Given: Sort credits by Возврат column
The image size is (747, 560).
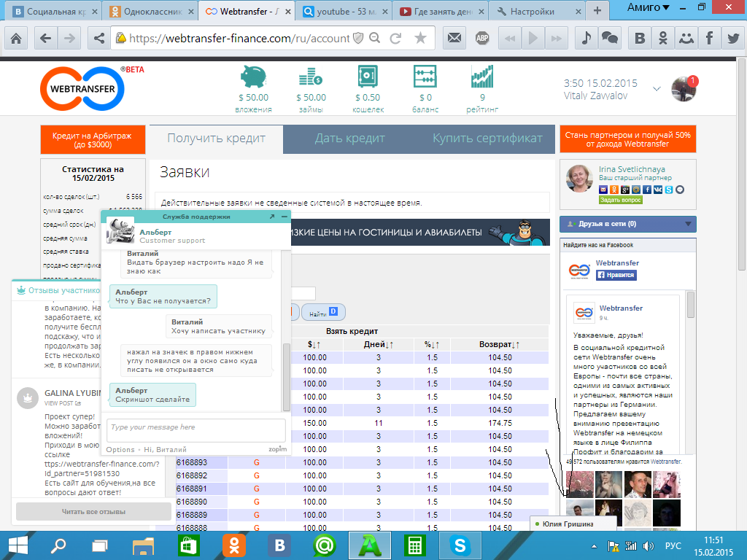Looking at the screenshot, I should tap(499, 344).
